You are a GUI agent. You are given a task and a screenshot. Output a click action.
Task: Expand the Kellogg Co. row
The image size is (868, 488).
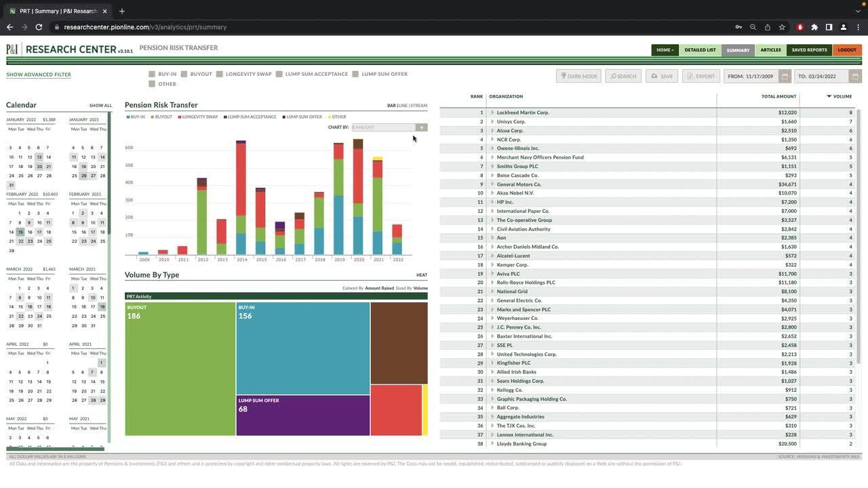coord(492,390)
